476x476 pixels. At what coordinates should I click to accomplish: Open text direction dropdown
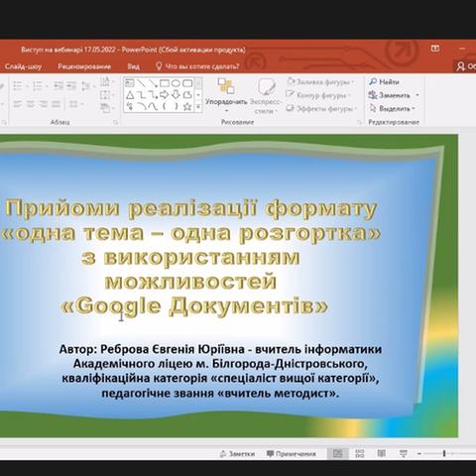pos(106,81)
